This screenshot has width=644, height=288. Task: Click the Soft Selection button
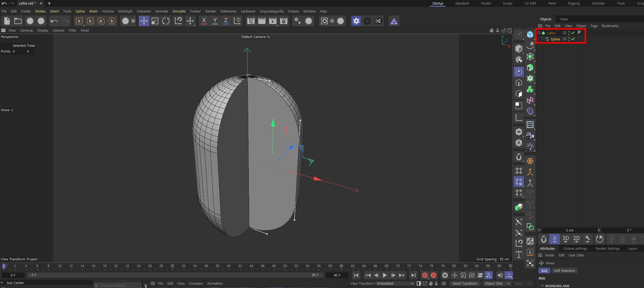click(564, 271)
